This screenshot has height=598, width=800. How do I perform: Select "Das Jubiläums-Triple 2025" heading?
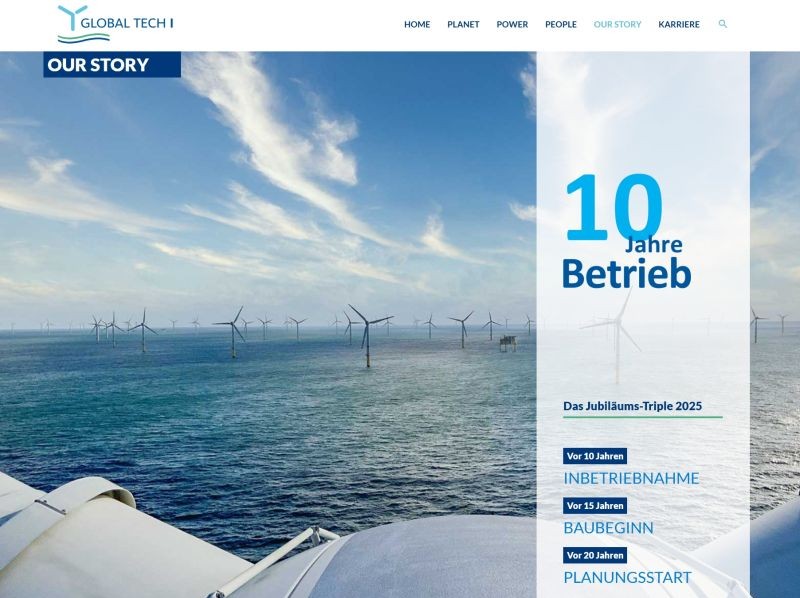[x=632, y=406]
